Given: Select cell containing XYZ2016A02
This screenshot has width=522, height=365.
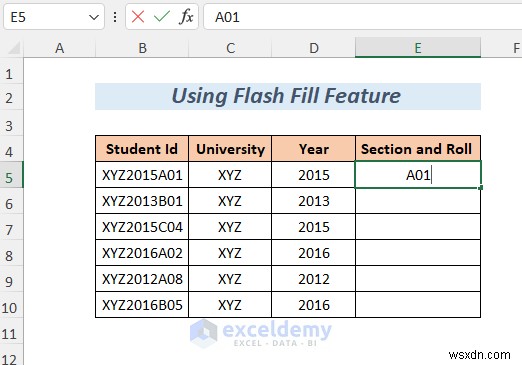Looking at the screenshot, I should (x=142, y=253).
